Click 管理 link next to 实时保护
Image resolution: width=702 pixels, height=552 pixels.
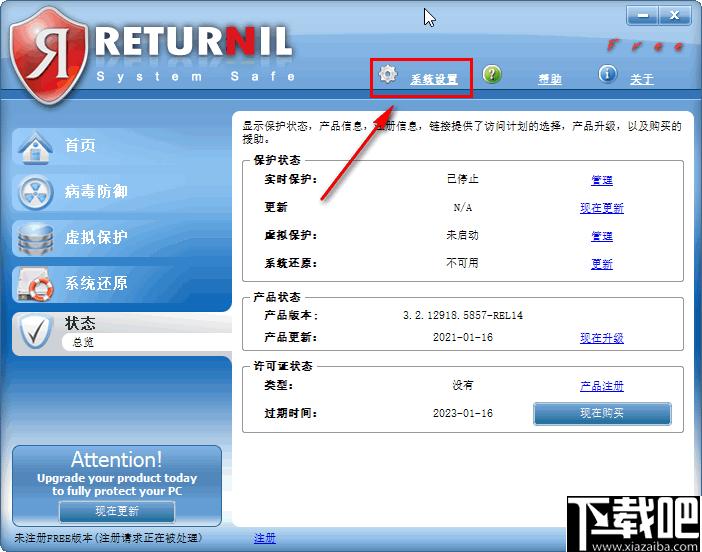602,180
